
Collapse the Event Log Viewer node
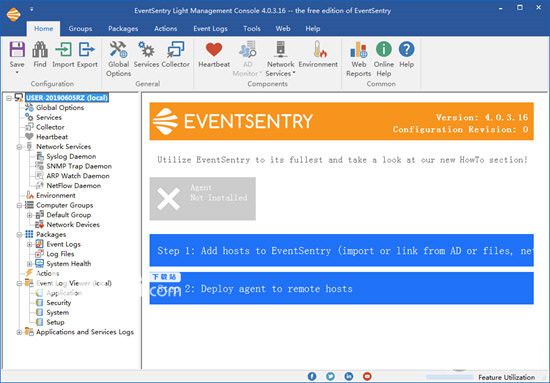(x=19, y=283)
